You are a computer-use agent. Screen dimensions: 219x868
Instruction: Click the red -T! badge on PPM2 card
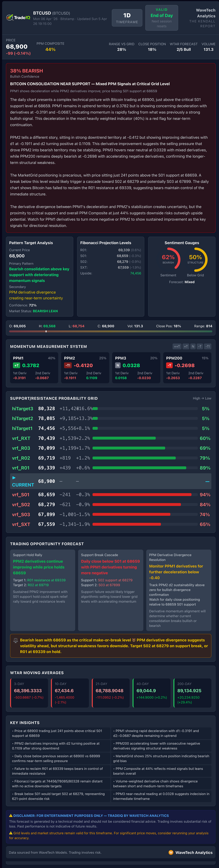pos(68,365)
